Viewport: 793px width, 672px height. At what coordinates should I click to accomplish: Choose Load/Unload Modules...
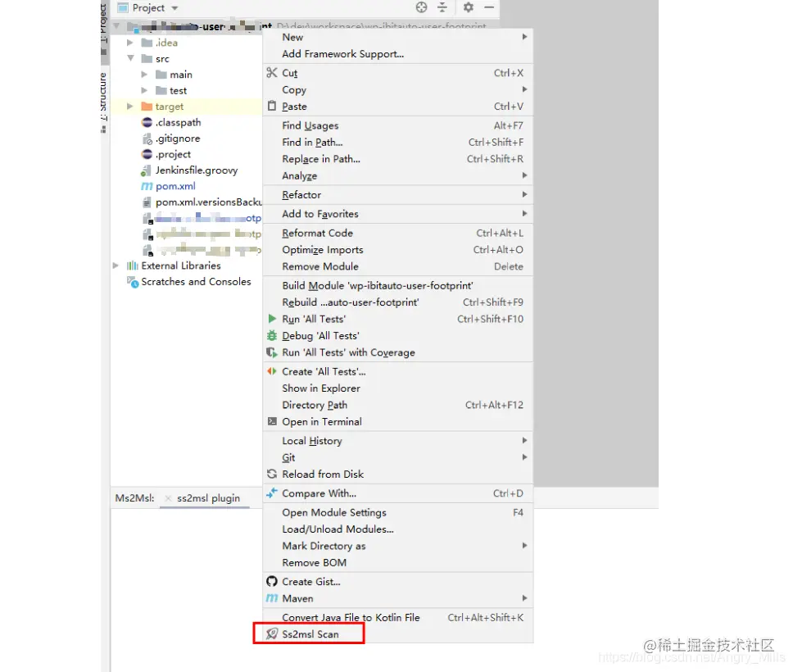tap(398, 529)
